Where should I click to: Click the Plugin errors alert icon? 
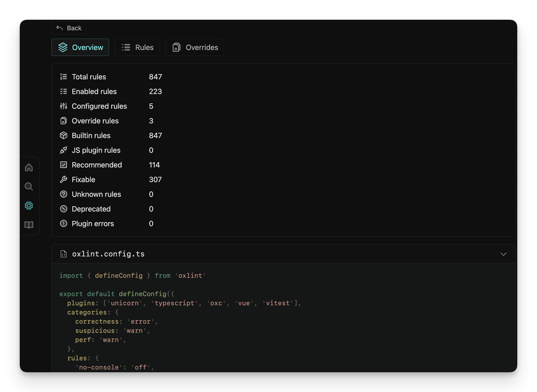point(63,224)
